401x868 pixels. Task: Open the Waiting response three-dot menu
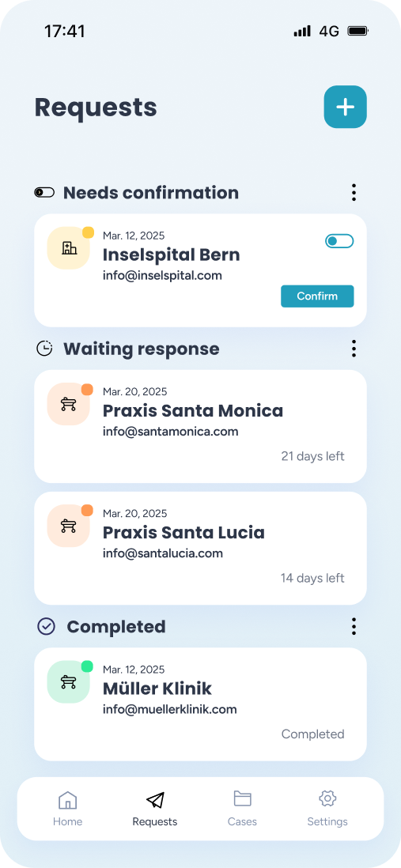(x=354, y=349)
